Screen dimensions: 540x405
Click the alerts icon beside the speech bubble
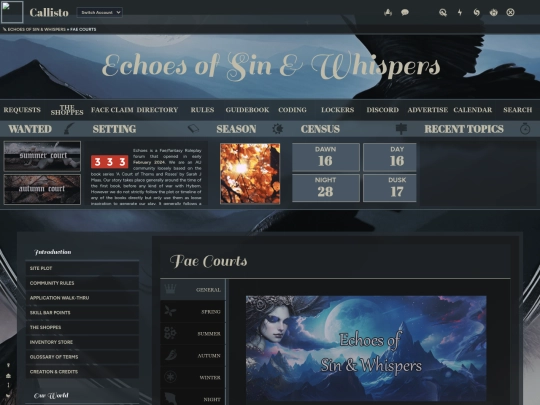pos(388,12)
